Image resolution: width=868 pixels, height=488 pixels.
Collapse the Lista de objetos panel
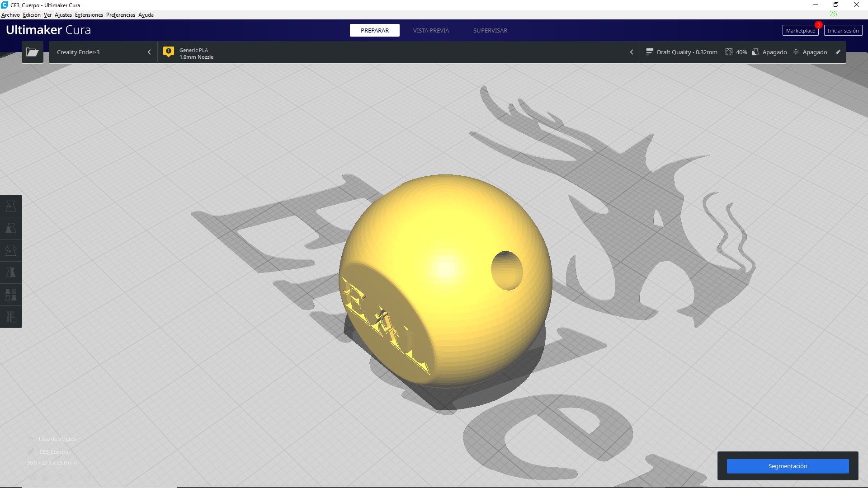point(31,439)
